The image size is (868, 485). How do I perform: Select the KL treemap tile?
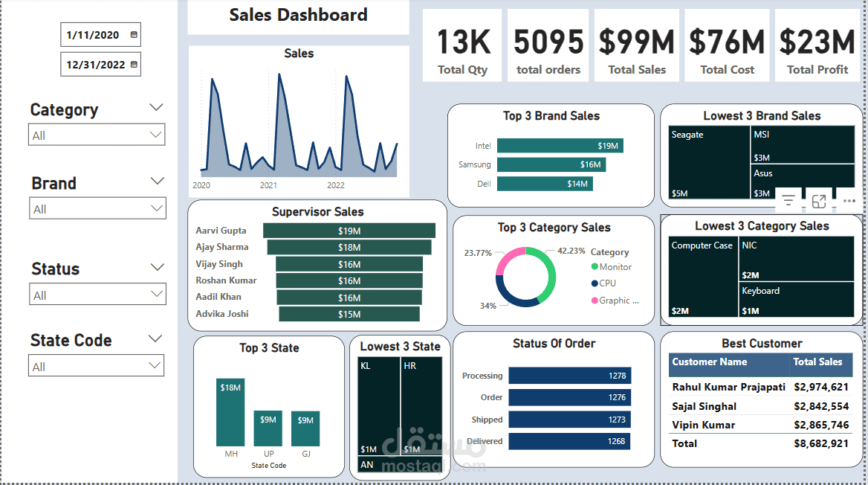pyautogui.click(x=379, y=406)
